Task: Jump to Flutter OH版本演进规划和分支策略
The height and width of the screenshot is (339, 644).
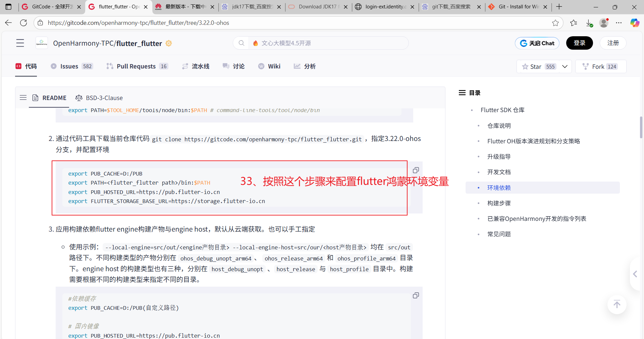Action: (x=534, y=141)
